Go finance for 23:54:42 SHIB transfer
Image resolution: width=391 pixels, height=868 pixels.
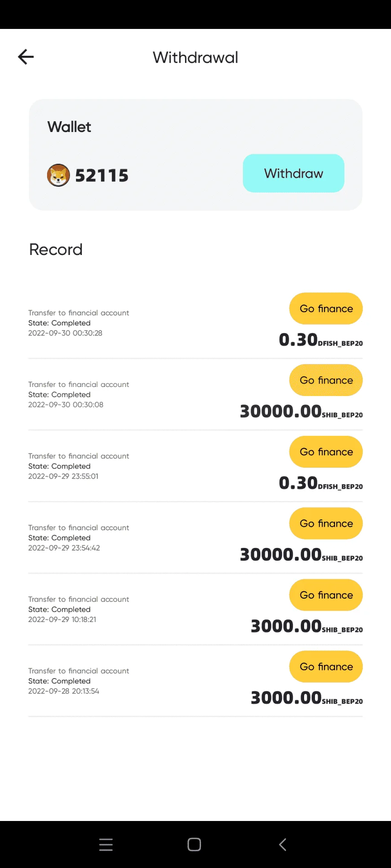[326, 524]
